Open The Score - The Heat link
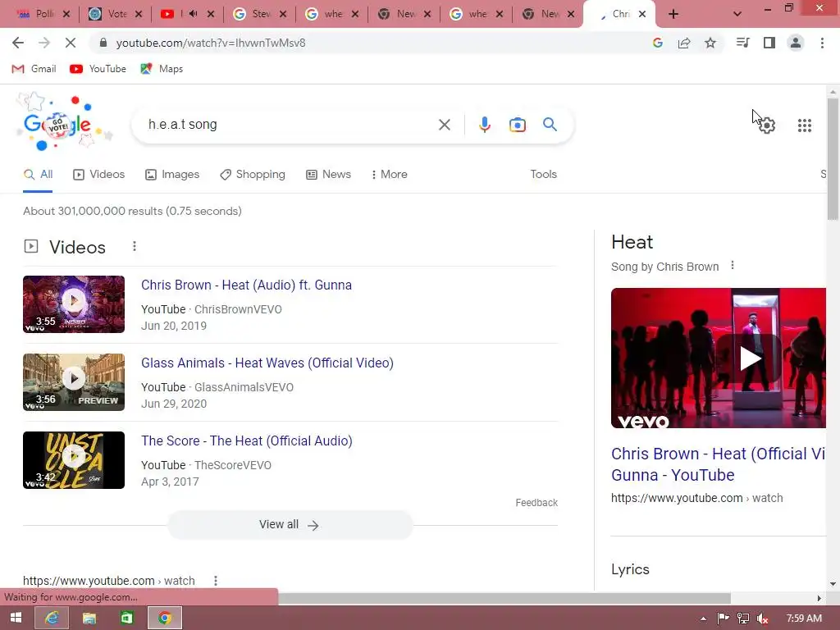 pos(247,441)
